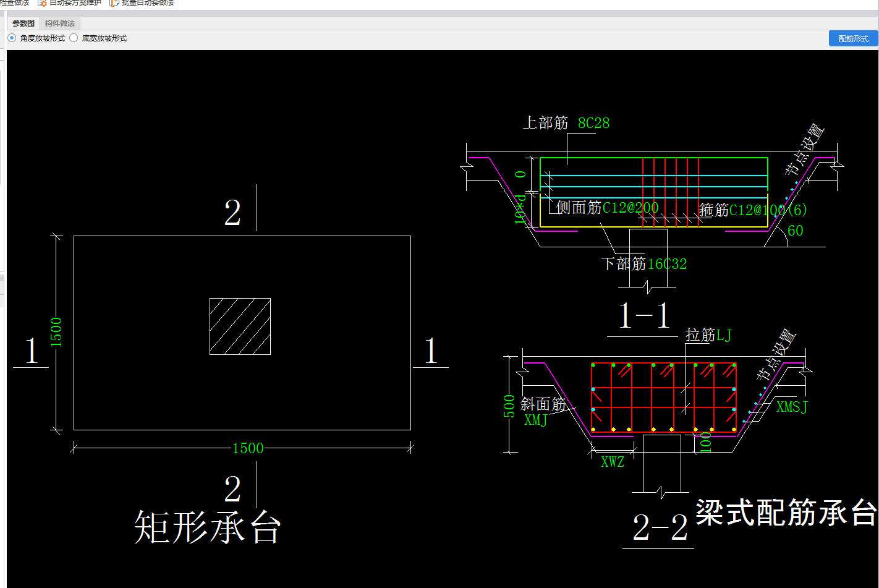Screen dimensions: 879x588
Task: Edit the 上部筋 value 8C28
Action: [x=593, y=123]
